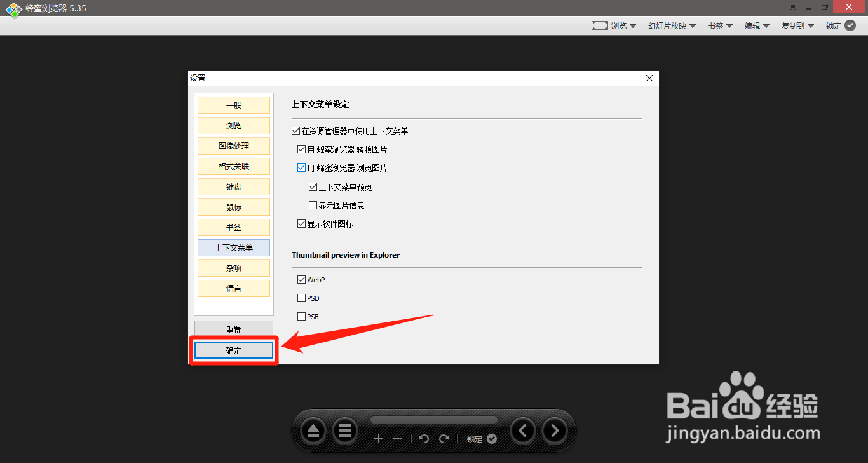
Task: Click the Honeyview app logo icon
Action: 14,9
